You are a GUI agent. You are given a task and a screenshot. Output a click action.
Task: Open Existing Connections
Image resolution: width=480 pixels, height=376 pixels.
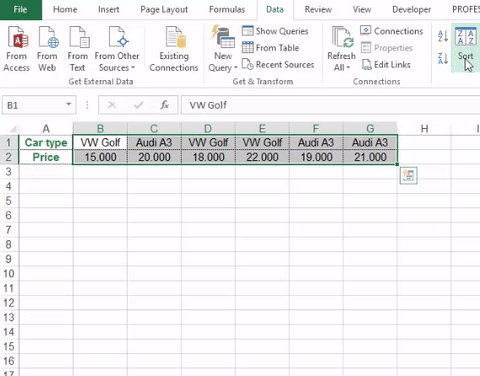pyautogui.click(x=174, y=49)
